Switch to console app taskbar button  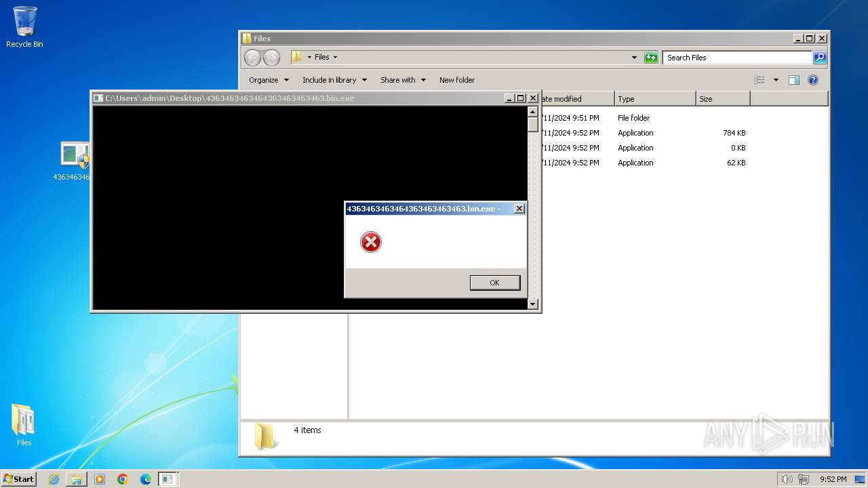click(x=168, y=479)
